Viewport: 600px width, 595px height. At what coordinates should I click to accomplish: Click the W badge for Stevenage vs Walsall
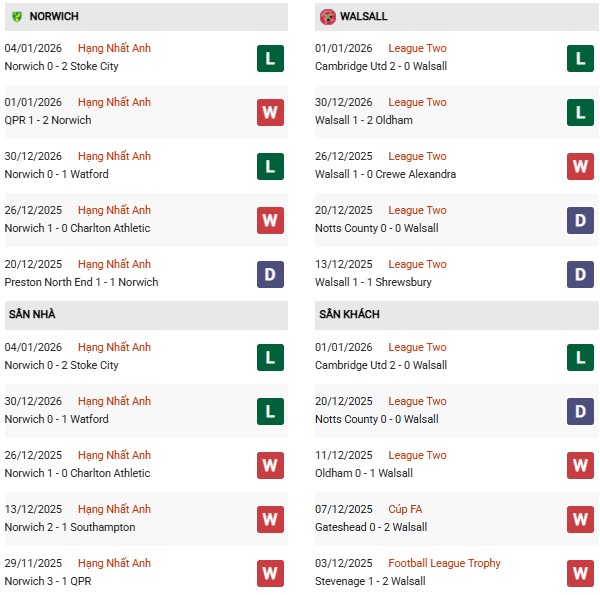(x=581, y=573)
